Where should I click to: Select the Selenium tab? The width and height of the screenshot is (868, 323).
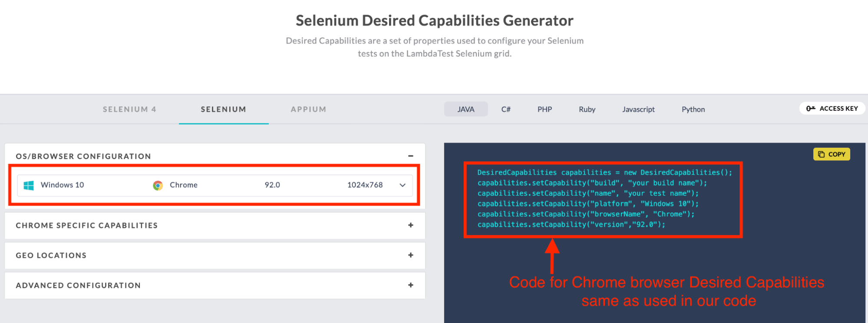[224, 109]
